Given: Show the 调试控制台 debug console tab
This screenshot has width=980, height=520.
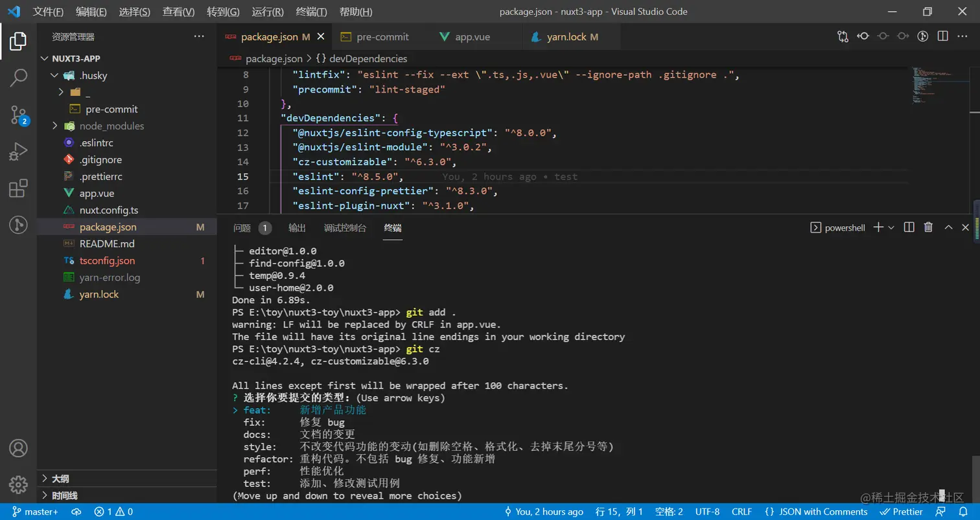Looking at the screenshot, I should coord(345,227).
